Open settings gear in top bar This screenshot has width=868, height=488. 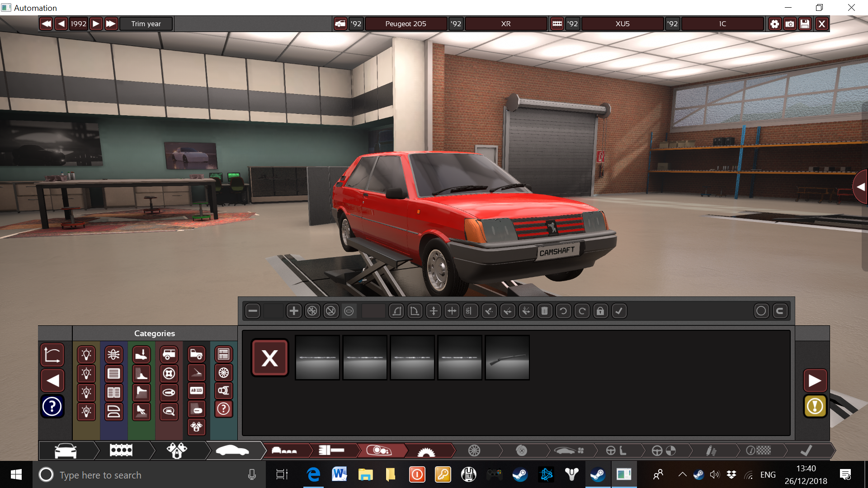coord(774,23)
